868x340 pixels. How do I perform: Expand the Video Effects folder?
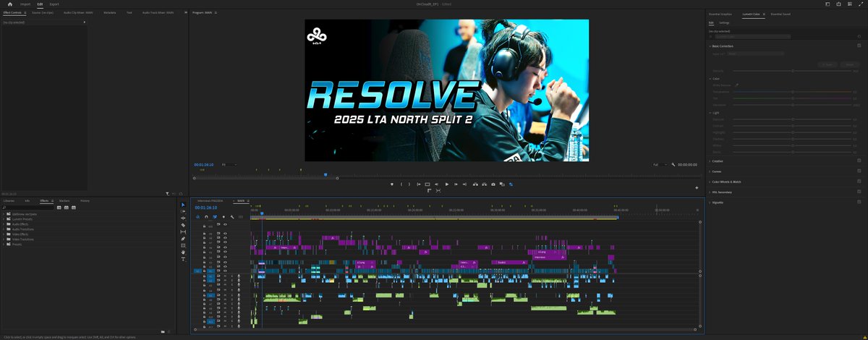pos(4,234)
